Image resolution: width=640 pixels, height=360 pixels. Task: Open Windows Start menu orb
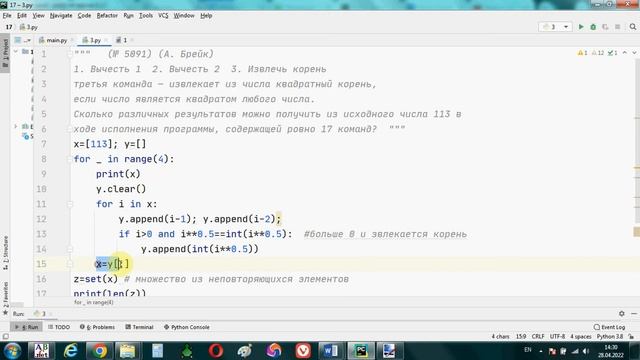pyautogui.click(x=12, y=351)
